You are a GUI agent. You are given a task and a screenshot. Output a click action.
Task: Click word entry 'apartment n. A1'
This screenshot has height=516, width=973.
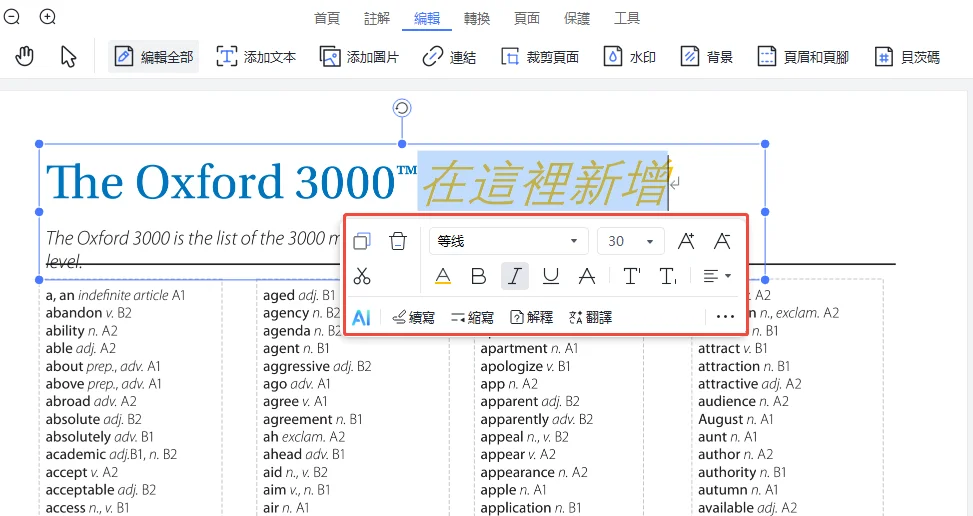(x=529, y=349)
